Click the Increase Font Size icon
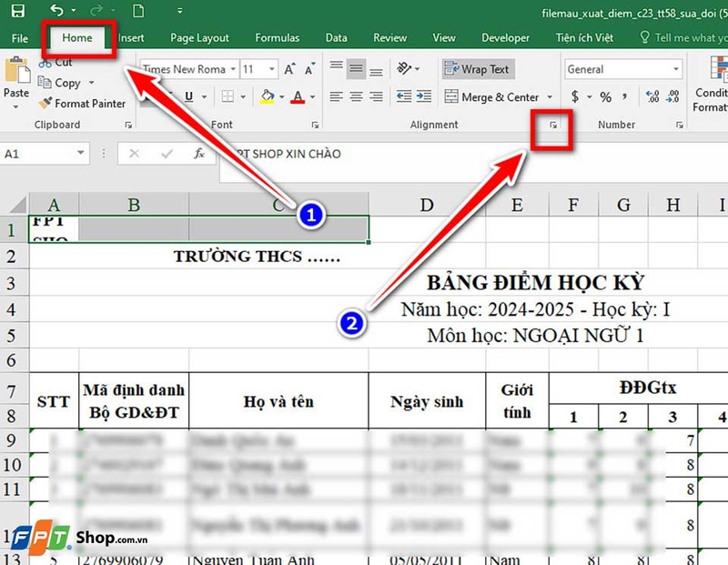Screen dimensions: 728x565 (x=288, y=68)
